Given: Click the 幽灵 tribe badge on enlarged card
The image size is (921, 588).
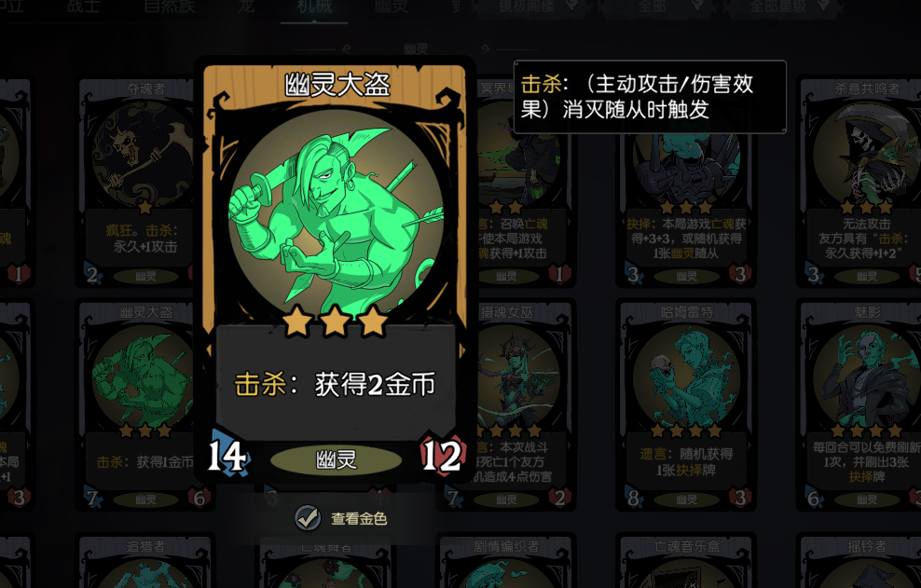Looking at the screenshot, I should point(336,459).
